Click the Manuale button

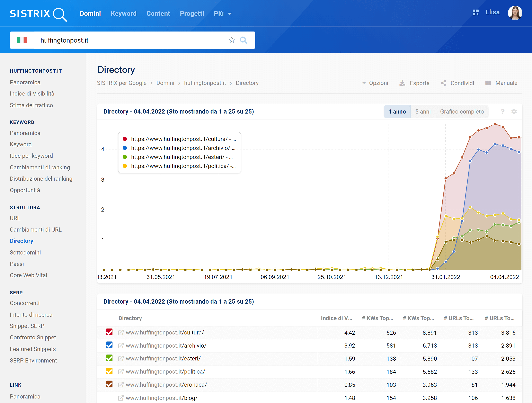[501, 83]
